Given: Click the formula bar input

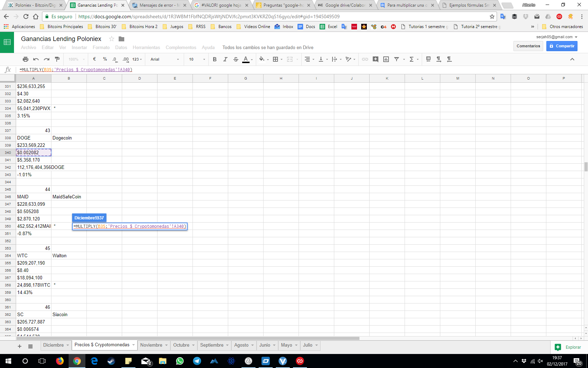Looking at the screenshot, I should (x=301, y=70).
